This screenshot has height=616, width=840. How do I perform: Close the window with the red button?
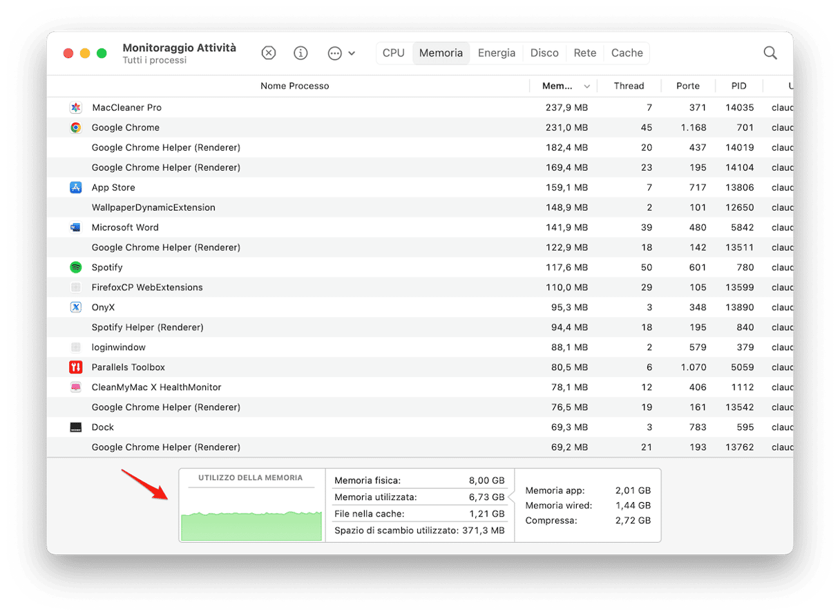(x=68, y=53)
